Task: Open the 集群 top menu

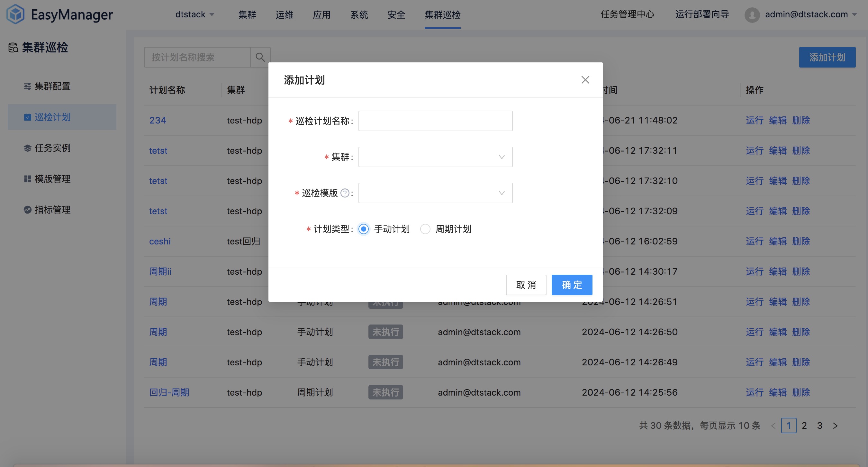Action: click(247, 14)
